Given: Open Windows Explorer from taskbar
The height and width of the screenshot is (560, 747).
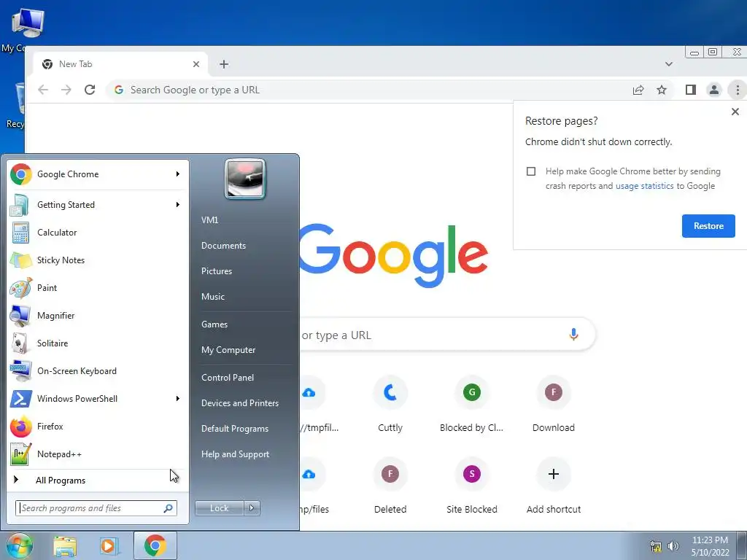Looking at the screenshot, I should (x=65, y=545).
